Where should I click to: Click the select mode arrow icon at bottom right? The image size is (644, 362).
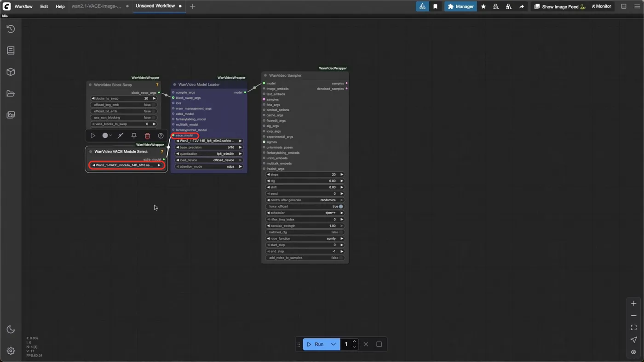pos(633,339)
